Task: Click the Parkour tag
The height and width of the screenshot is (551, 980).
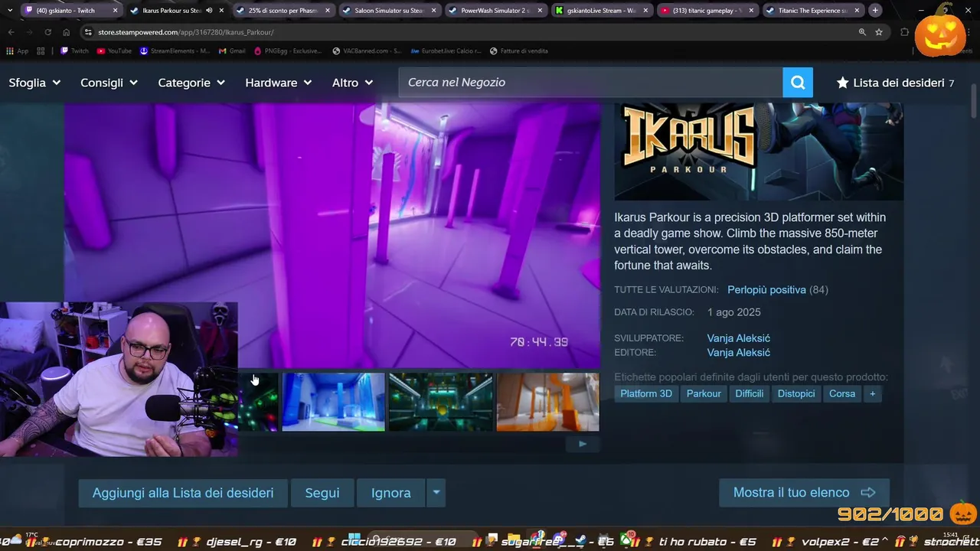Action: 704,393
